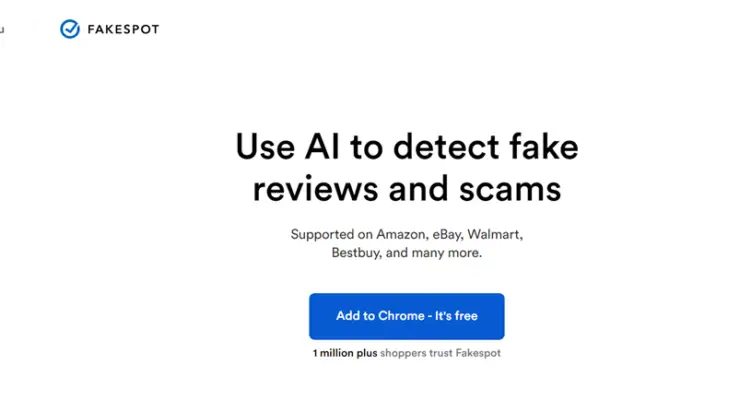Click the '1 million plus' bold text
The width and height of the screenshot is (740, 400).
[345, 353]
